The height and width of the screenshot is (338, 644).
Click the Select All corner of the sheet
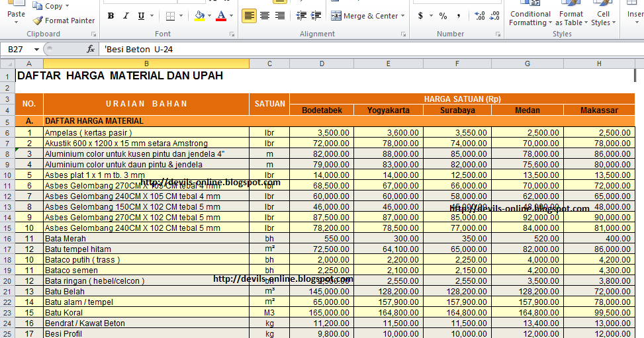7,63
